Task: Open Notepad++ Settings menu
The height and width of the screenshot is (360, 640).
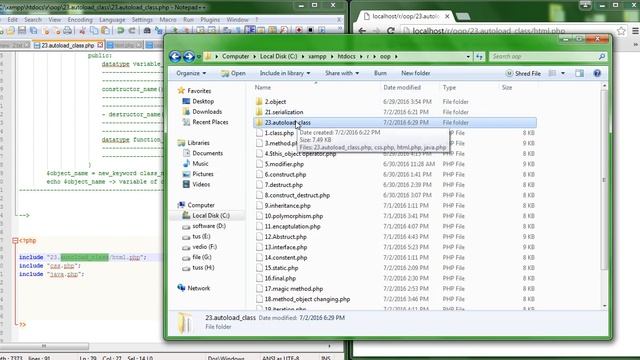Action: pyautogui.click(x=142, y=20)
